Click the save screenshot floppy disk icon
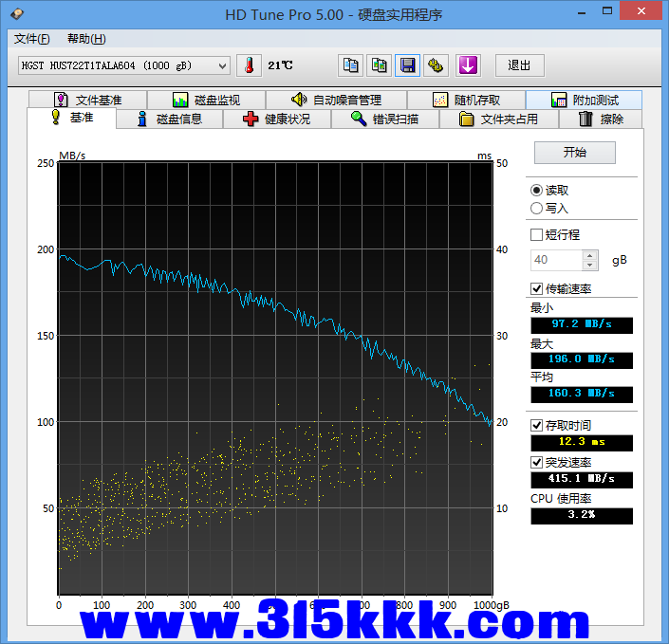This screenshot has height=644, width=669. (407, 65)
